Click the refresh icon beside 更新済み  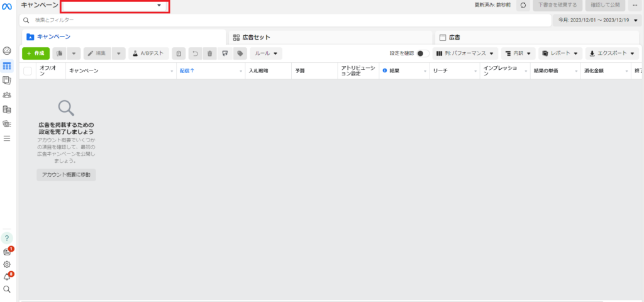coord(522,5)
